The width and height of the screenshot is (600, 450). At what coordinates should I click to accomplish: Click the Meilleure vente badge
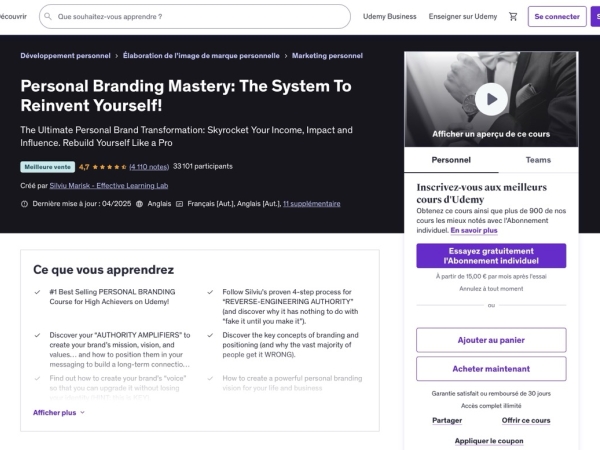(x=47, y=167)
